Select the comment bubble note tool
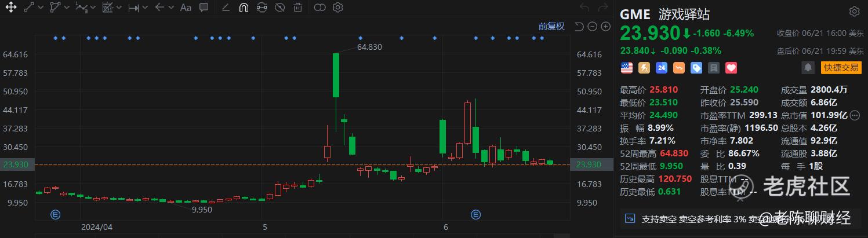868x238 pixels. click(x=204, y=8)
